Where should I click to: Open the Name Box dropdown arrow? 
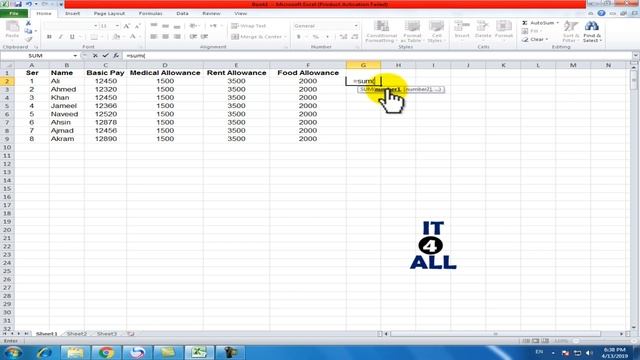coord(75,56)
